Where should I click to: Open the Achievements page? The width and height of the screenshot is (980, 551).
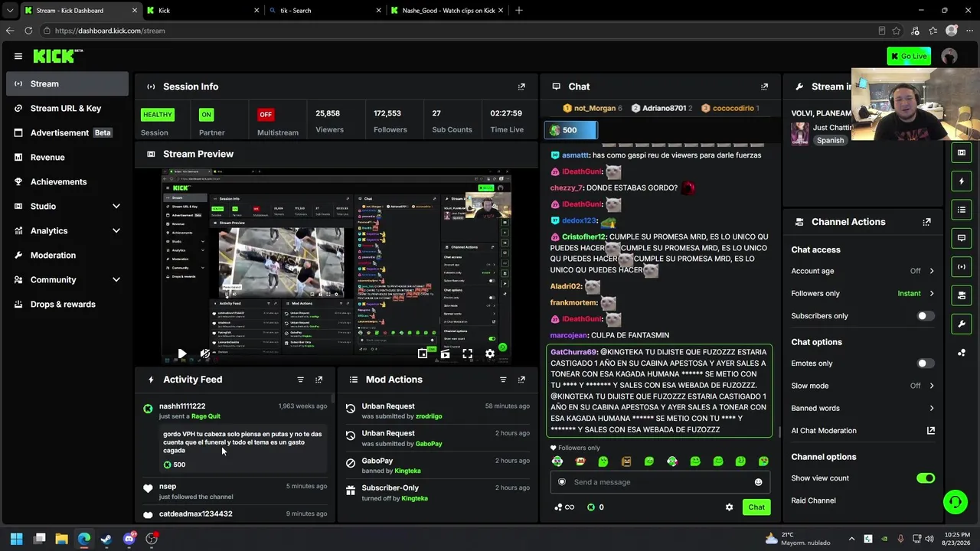click(x=67, y=182)
